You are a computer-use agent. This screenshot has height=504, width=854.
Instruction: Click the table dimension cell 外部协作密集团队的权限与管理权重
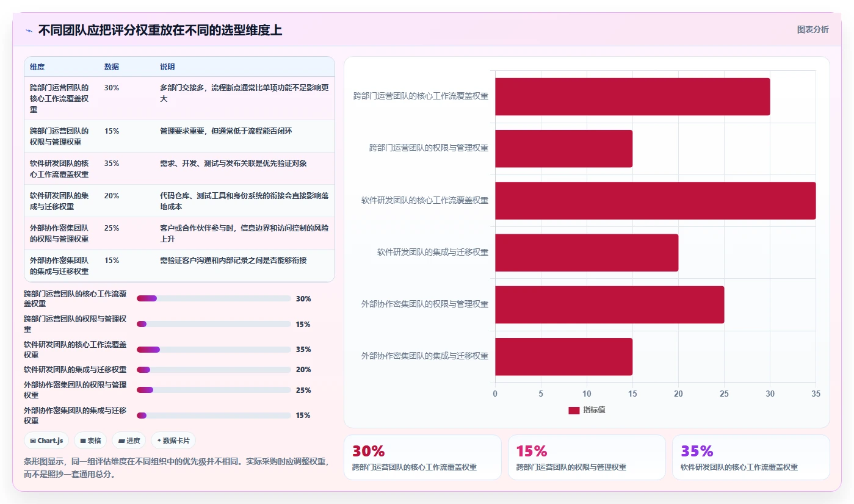coord(60,234)
